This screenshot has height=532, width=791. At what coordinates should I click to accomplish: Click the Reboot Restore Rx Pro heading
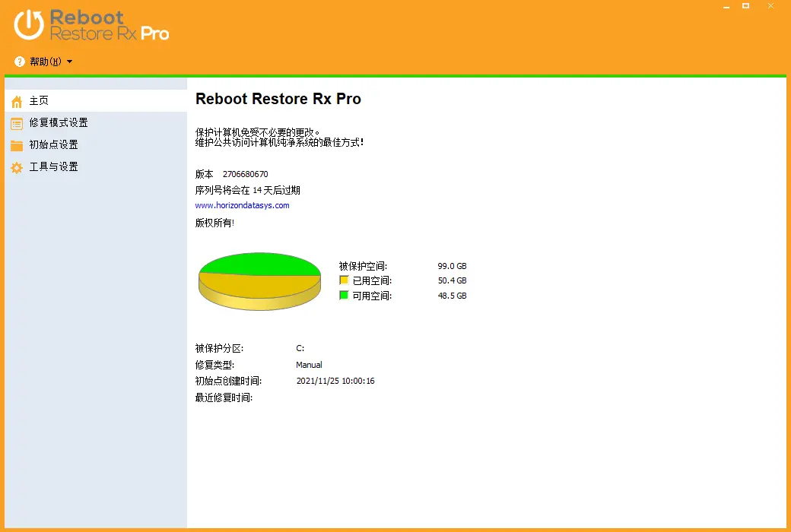[278, 99]
